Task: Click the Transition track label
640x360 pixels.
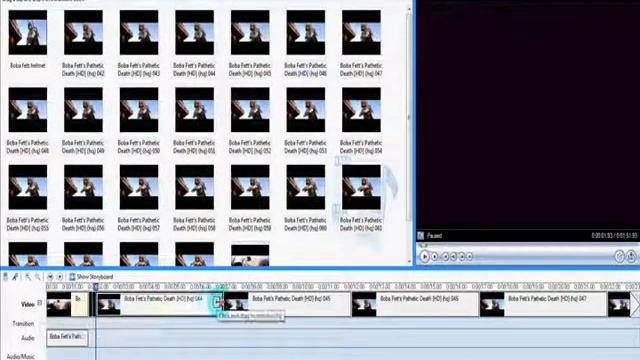Action: (23, 324)
